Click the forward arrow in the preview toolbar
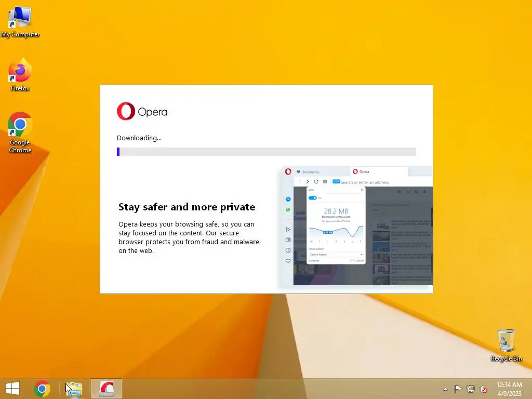Image resolution: width=532 pixels, height=399 pixels. (308, 182)
